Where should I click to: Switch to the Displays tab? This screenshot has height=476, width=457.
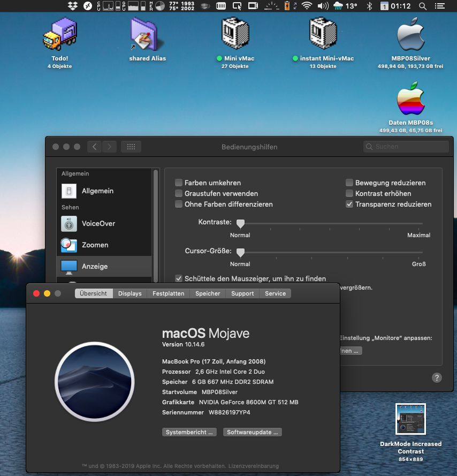click(130, 293)
